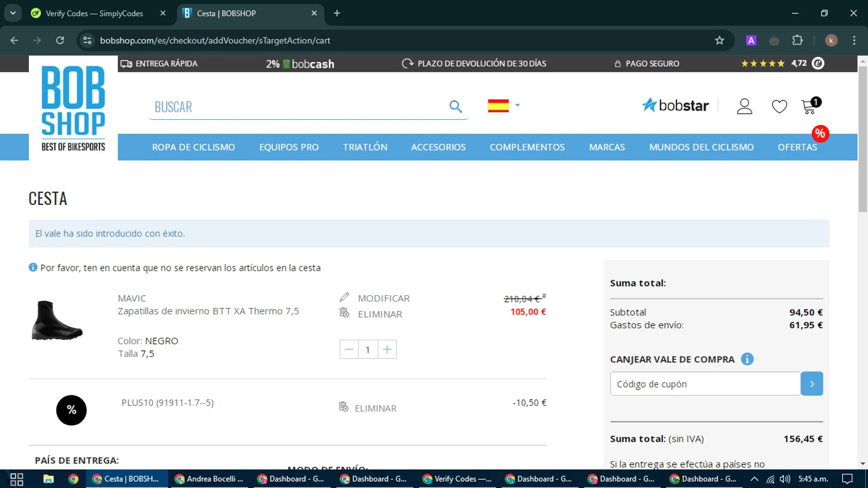Close the Cesta BOBSHOP tab
The image size is (868, 488).
(x=314, y=13)
